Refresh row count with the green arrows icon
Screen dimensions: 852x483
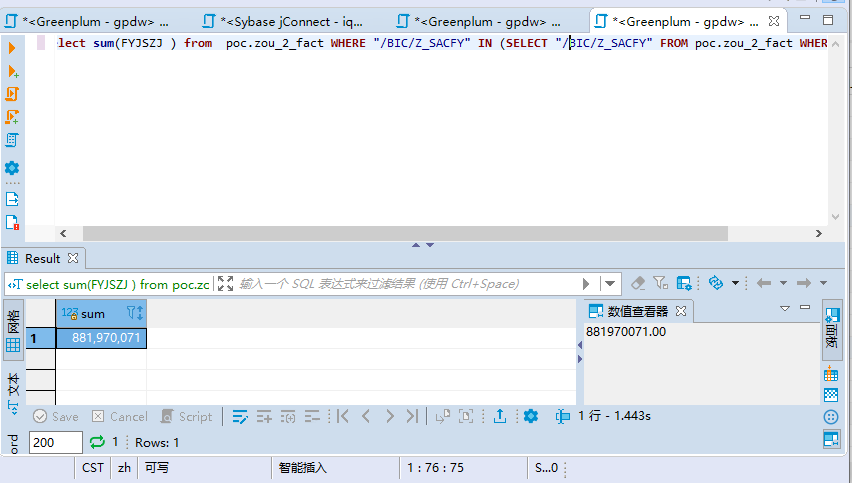pos(97,442)
